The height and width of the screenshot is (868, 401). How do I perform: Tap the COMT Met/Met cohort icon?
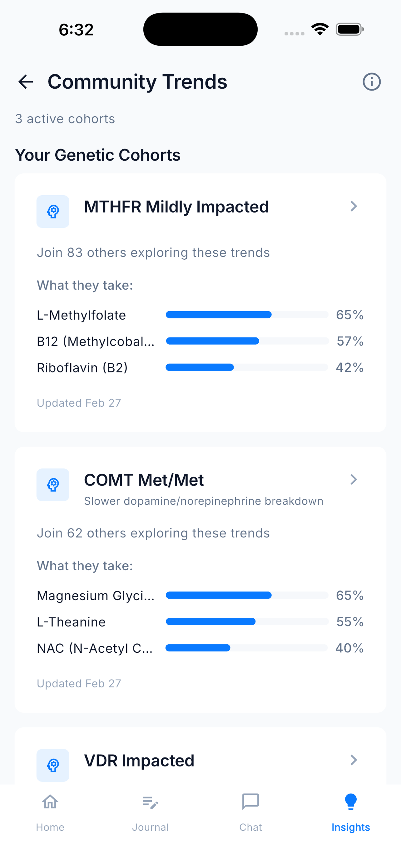click(x=53, y=485)
